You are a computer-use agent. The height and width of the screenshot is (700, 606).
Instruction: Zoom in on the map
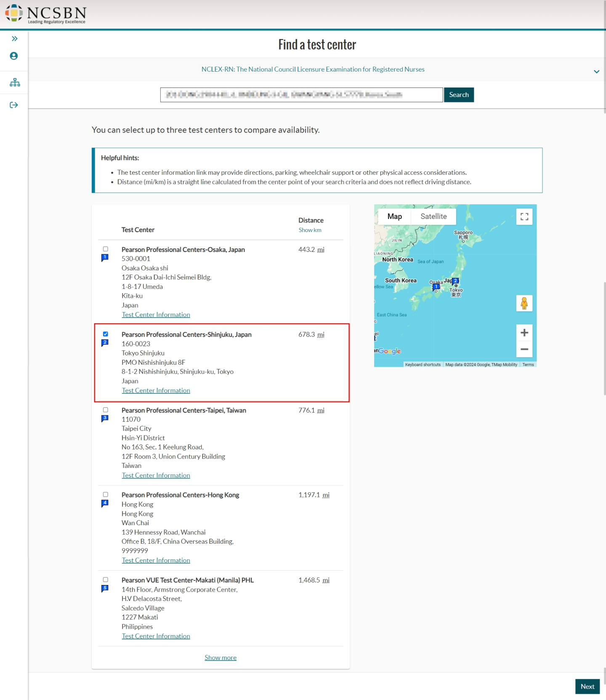[524, 333]
